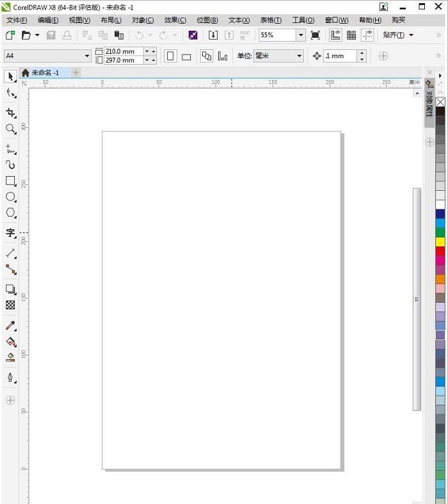Select the Smart Fill tool

(11, 357)
